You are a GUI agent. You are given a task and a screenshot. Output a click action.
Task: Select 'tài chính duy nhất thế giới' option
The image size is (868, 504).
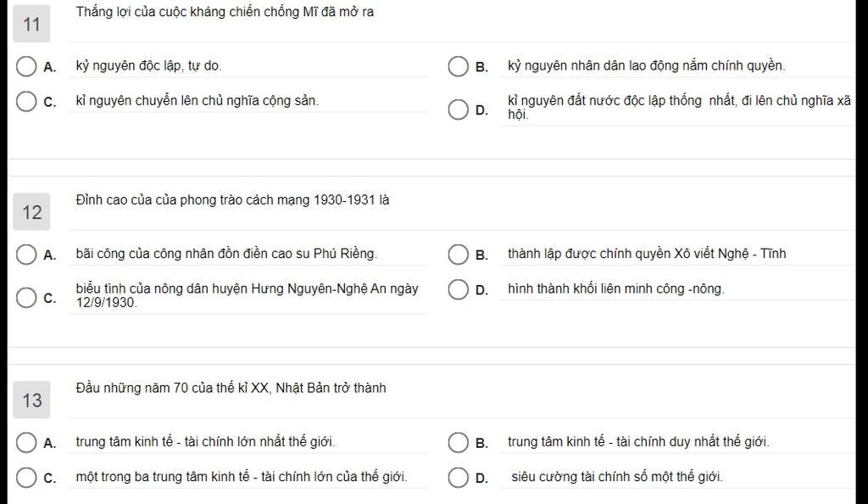click(458, 443)
